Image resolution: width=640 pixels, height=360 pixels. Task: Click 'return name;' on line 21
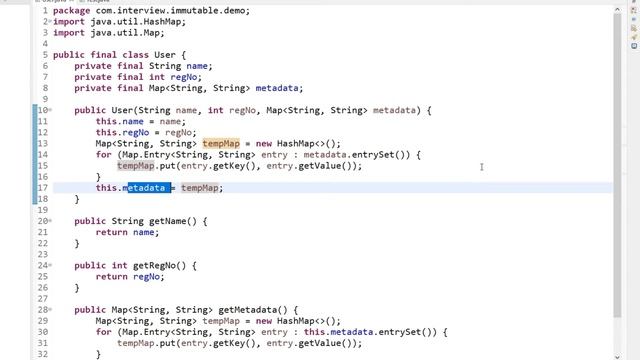pyautogui.click(x=127, y=232)
